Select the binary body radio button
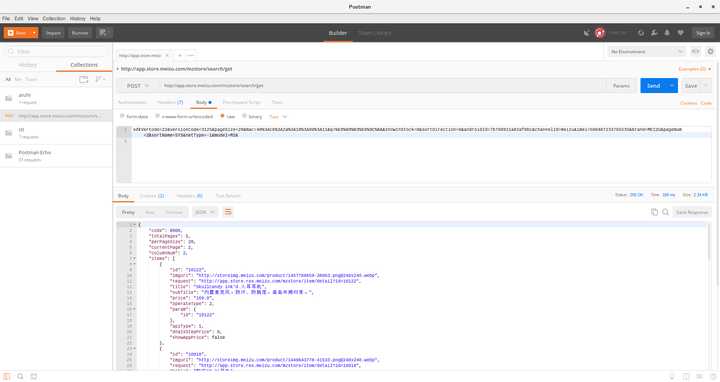The width and height of the screenshot is (720, 382). click(x=244, y=117)
